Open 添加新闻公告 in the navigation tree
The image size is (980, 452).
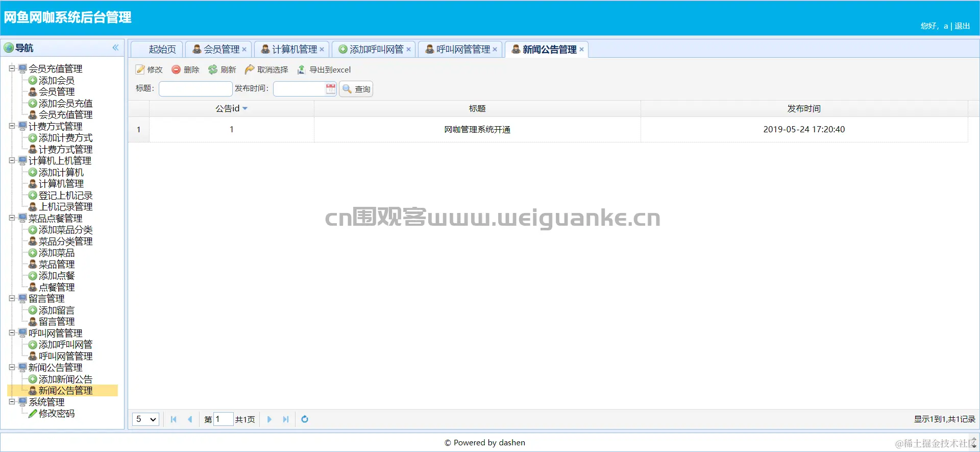click(x=65, y=379)
